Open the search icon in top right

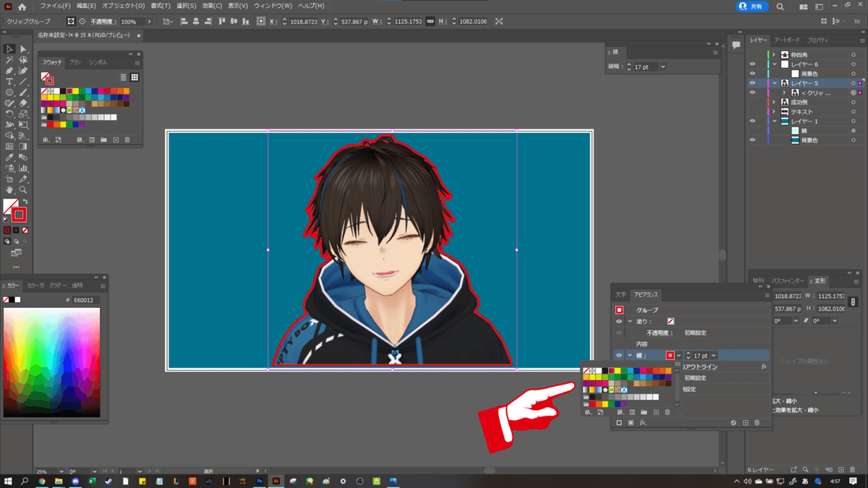coord(780,7)
